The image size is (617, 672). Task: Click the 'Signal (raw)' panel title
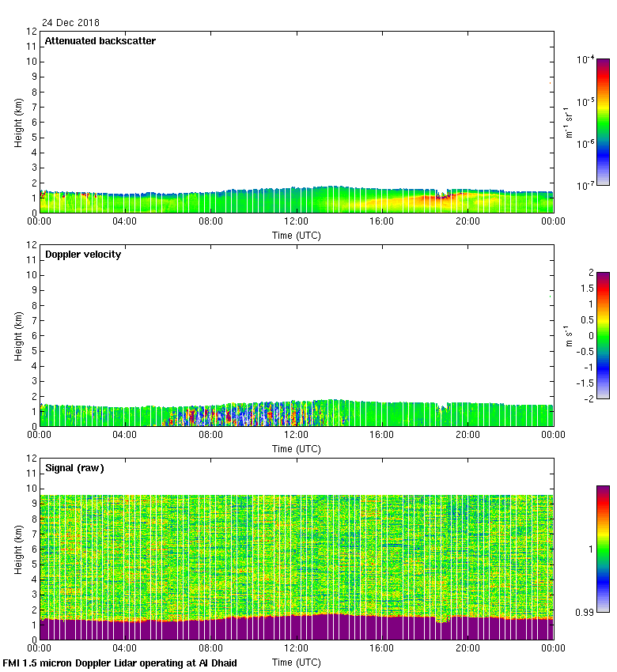[x=74, y=468]
